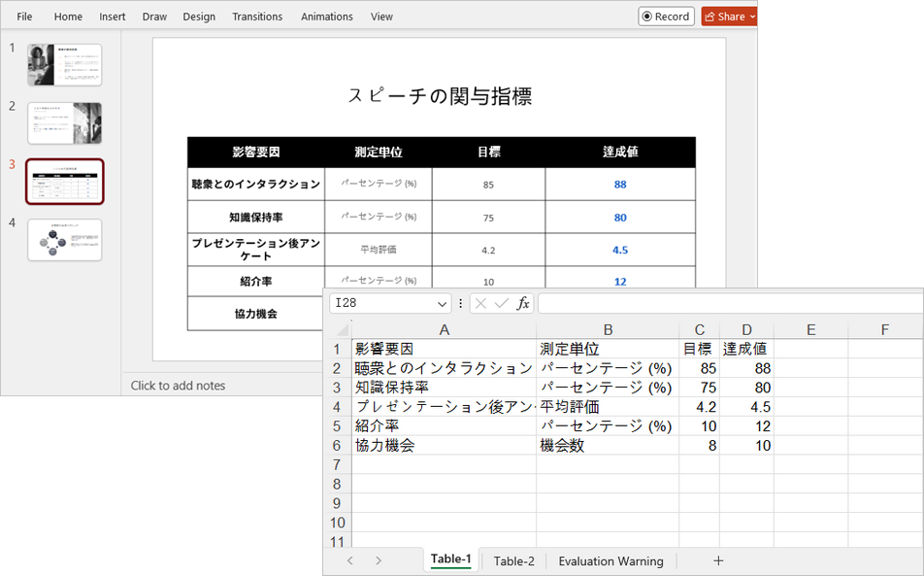Open the Transitions tab

257,17
